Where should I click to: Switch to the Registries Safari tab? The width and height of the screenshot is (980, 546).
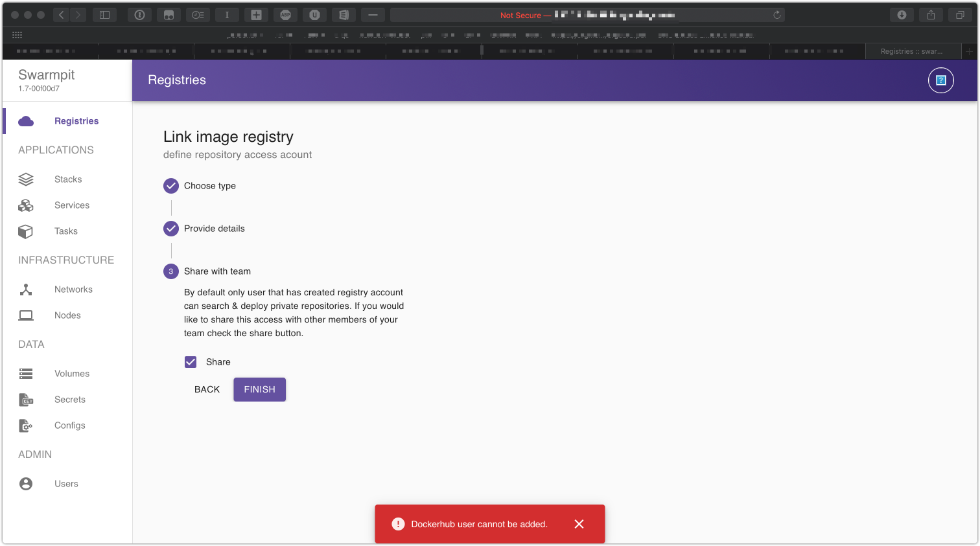(913, 51)
